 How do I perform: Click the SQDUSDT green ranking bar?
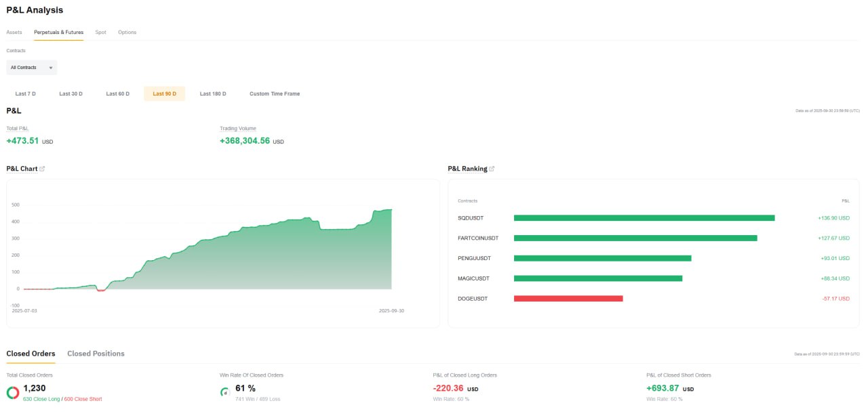(x=644, y=218)
